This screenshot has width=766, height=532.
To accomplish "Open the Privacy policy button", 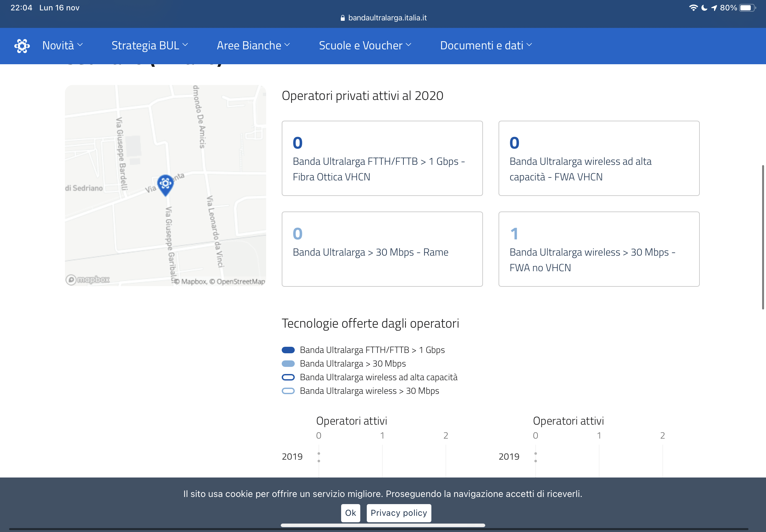I will (x=399, y=513).
